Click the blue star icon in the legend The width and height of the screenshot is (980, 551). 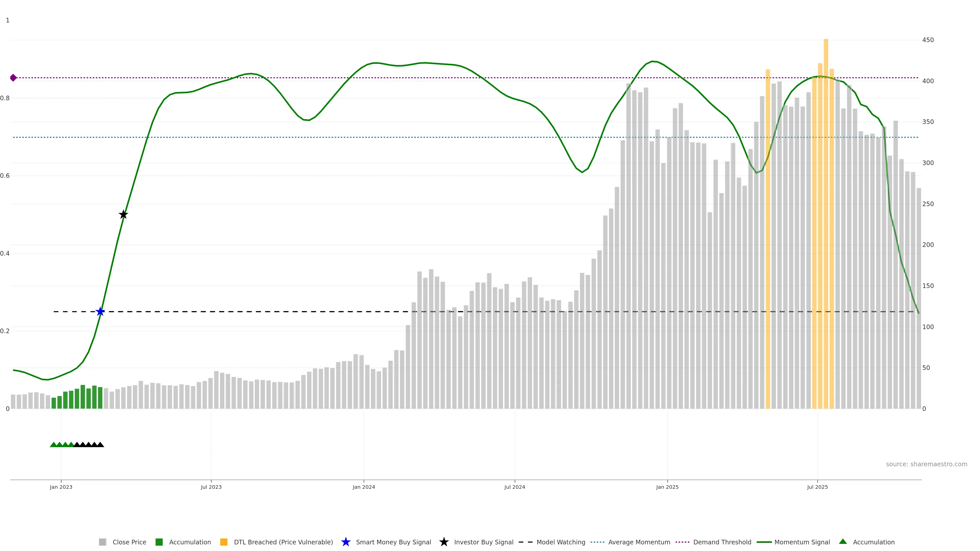[346, 542]
